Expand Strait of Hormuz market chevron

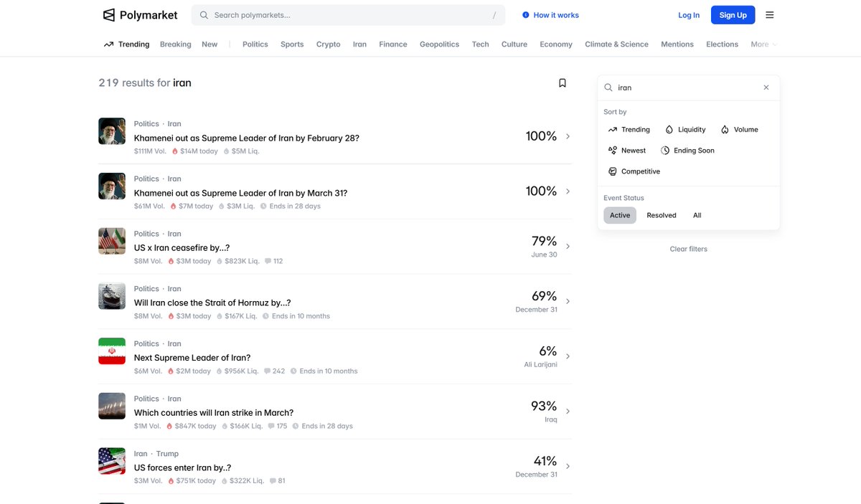pyautogui.click(x=568, y=301)
